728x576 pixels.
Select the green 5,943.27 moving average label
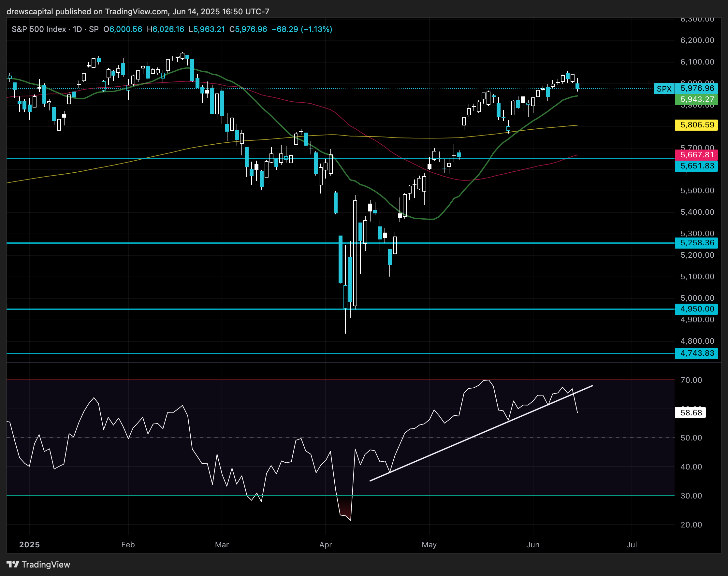coord(697,99)
